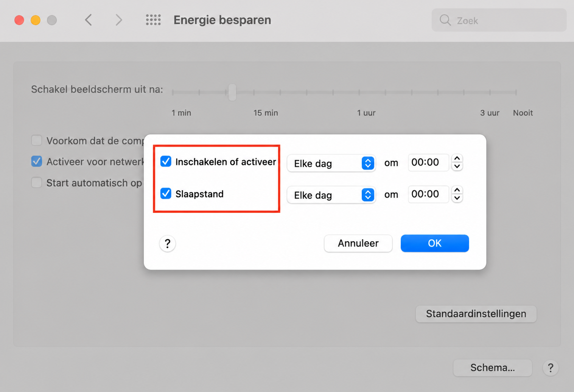Uncheck Inschakelen of activeer checkbox

[x=166, y=161]
